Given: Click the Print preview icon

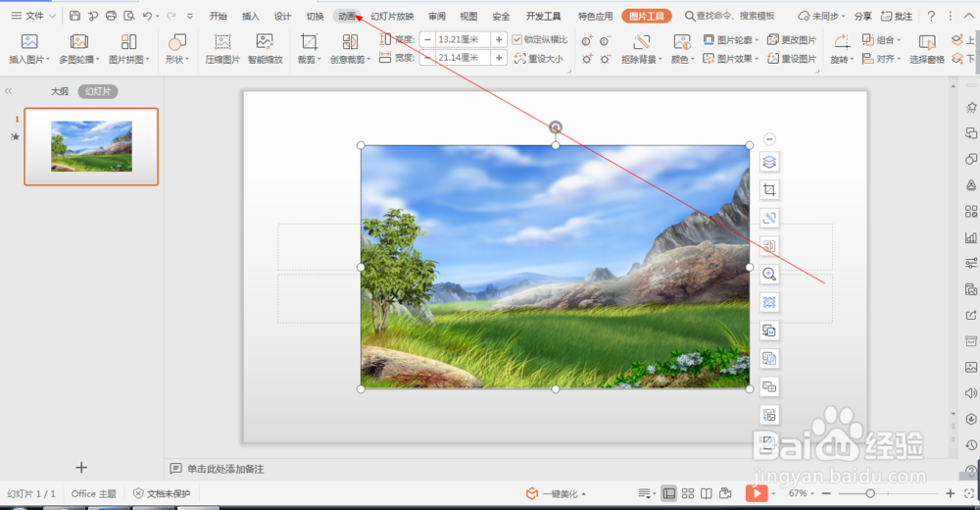Looking at the screenshot, I should (x=128, y=16).
